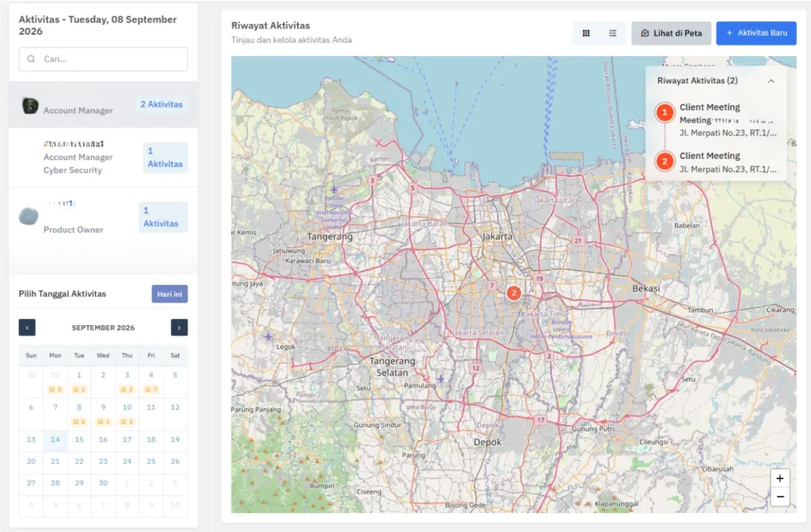
Task: Zoom in on the map
Action: (x=780, y=478)
